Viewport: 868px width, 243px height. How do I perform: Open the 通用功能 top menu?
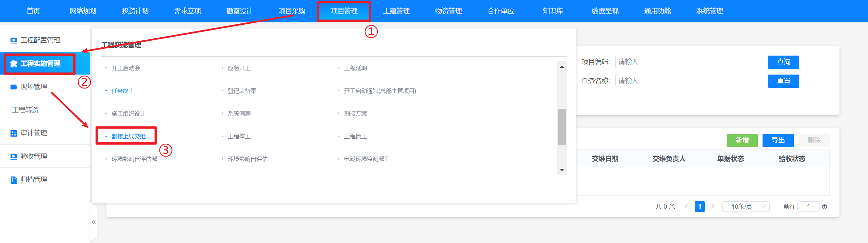[657, 11]
